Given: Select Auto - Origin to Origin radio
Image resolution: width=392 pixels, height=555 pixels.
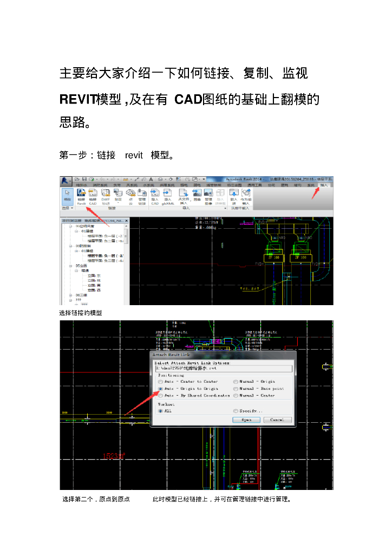Looking at the screenshot, I should pos(161,389).
